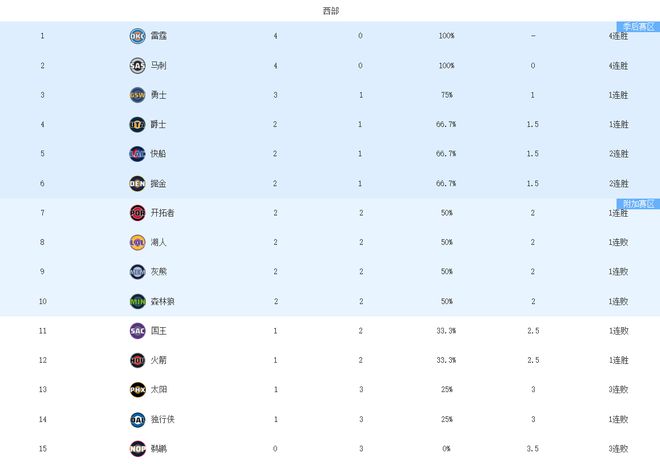The height and width of the screenshot is (466, 660).
Task: Click the Timberwolves (MIN) team logo
Action: tap(137, 301)
